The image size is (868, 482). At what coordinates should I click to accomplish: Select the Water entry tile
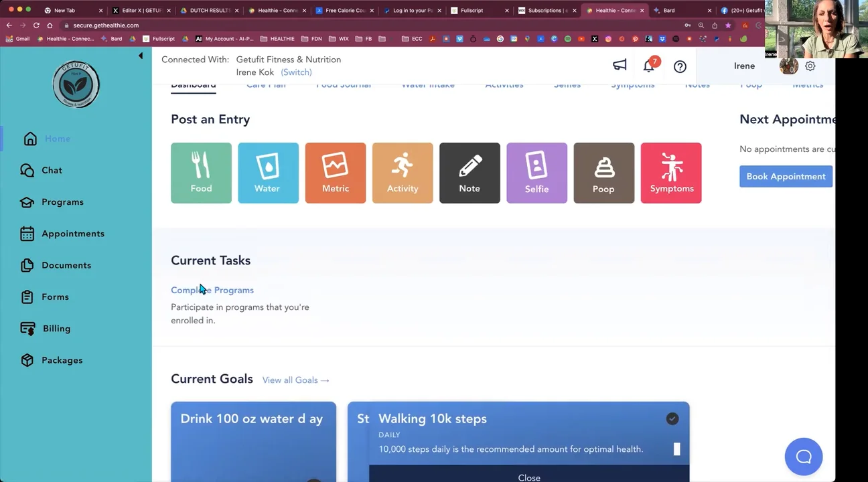click(x=268, y=173)
